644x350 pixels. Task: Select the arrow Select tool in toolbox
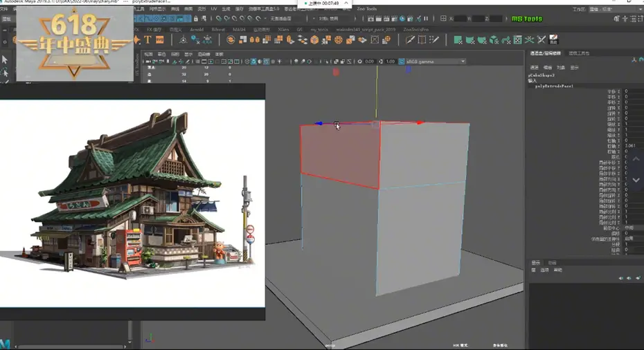(x=5, y=59)
